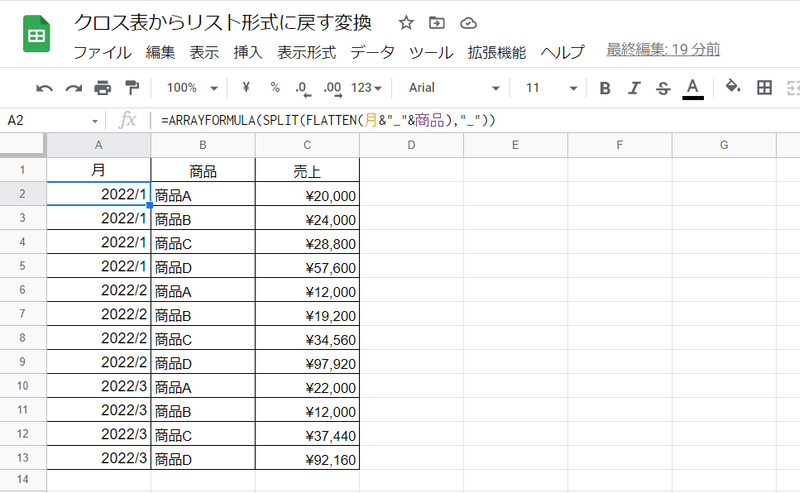Print the spreadsheet
The width and height of the screenshot is (800, 493).
click(x=103, y=88)
